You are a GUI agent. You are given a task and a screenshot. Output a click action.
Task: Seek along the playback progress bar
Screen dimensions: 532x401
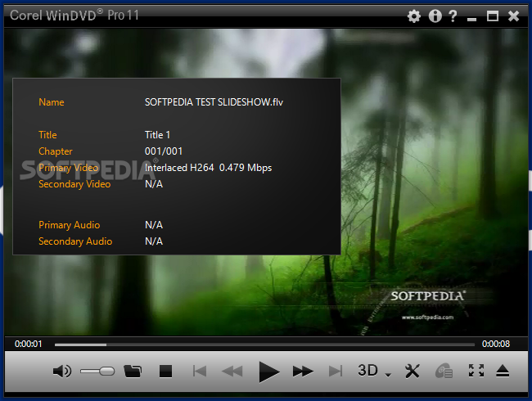point(264,345)
